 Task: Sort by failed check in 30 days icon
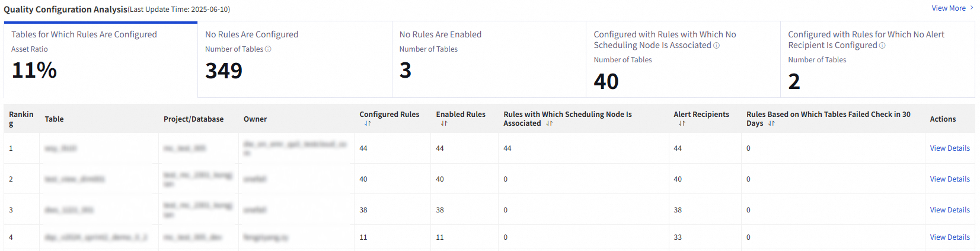(771, 123)
